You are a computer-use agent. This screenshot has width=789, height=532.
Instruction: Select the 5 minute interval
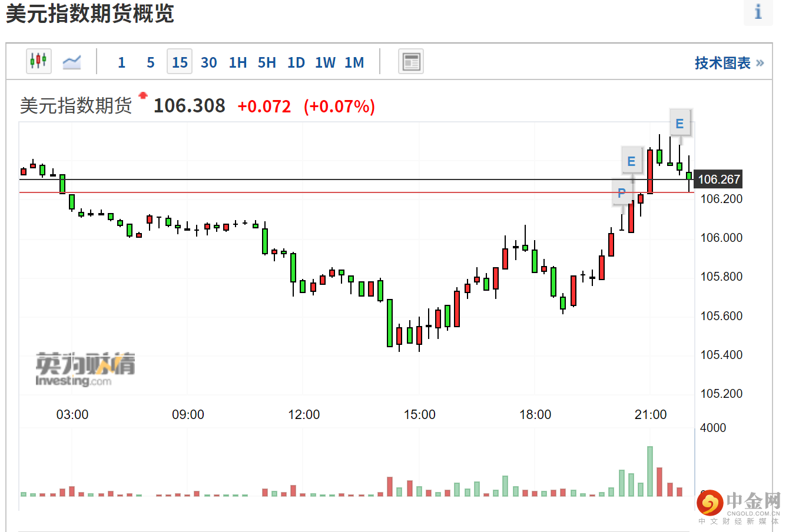(151, 62)
